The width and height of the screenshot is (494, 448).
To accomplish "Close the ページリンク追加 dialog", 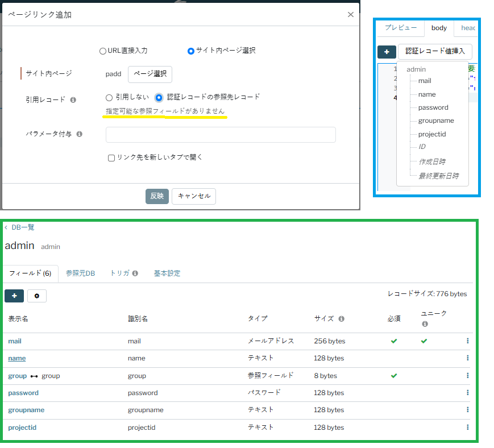I will (x=350, y=15).
